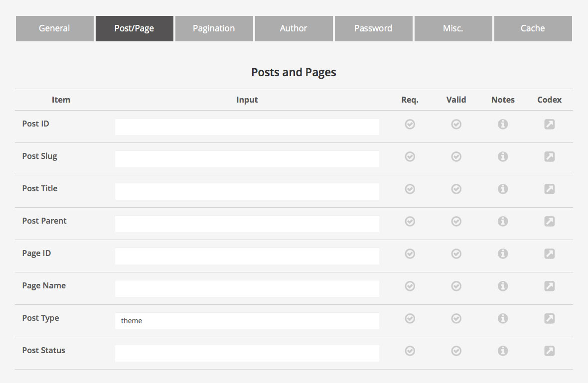Open the Codex icon for Post ID
Viewport: 588px width, 383px height.
(549, 124)
